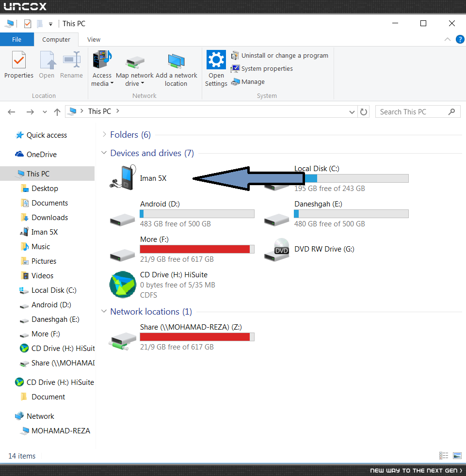The image size is (466, 476).
Task: Click the Properties ribbon icon
Action: coord(19,60)
